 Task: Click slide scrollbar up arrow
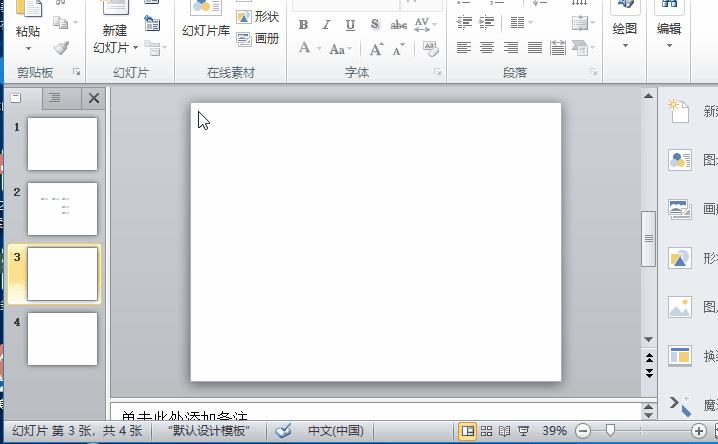click(648, 96)
